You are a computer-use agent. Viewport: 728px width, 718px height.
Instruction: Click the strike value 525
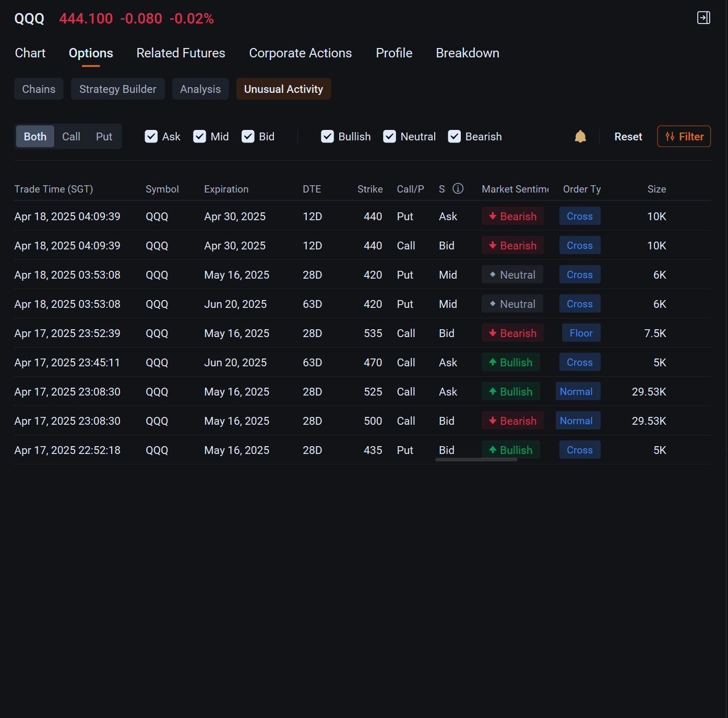click(x=373, y=391)
